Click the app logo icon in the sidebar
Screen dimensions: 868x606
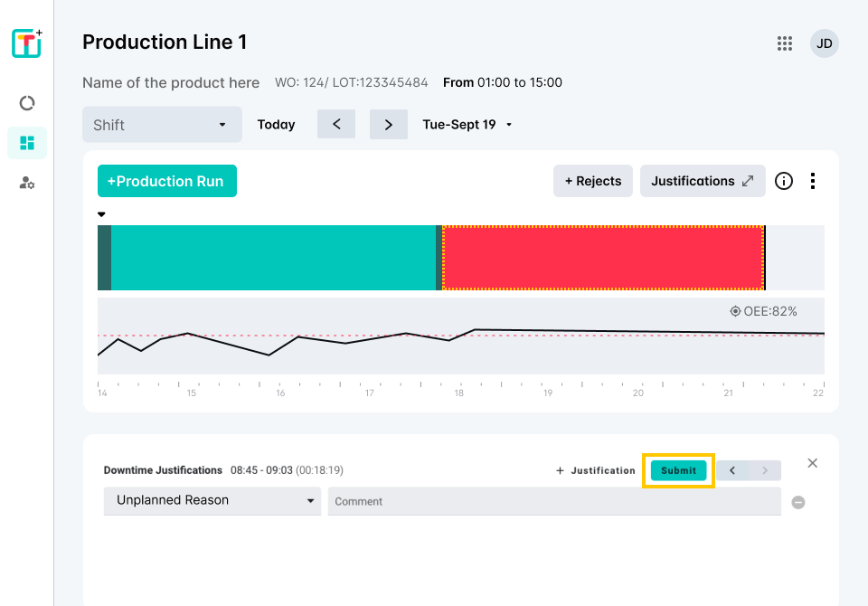point(27,43)
